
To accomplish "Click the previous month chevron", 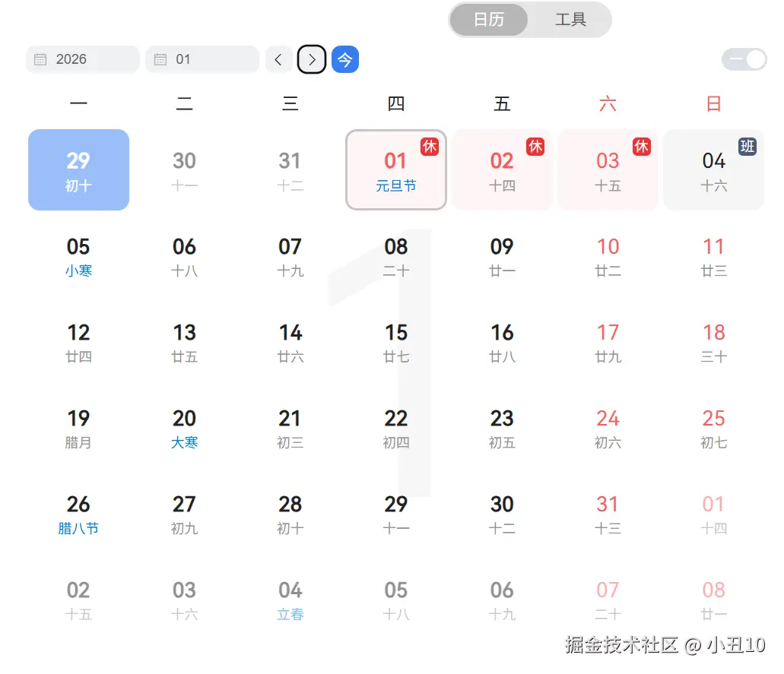I will [x=278, y=59].
